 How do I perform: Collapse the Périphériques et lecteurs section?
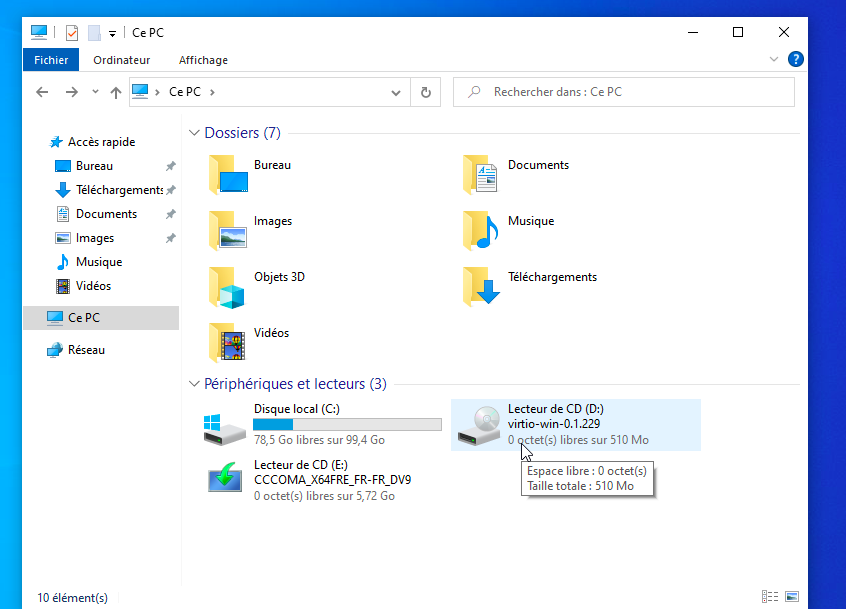(x=194, y=383)
